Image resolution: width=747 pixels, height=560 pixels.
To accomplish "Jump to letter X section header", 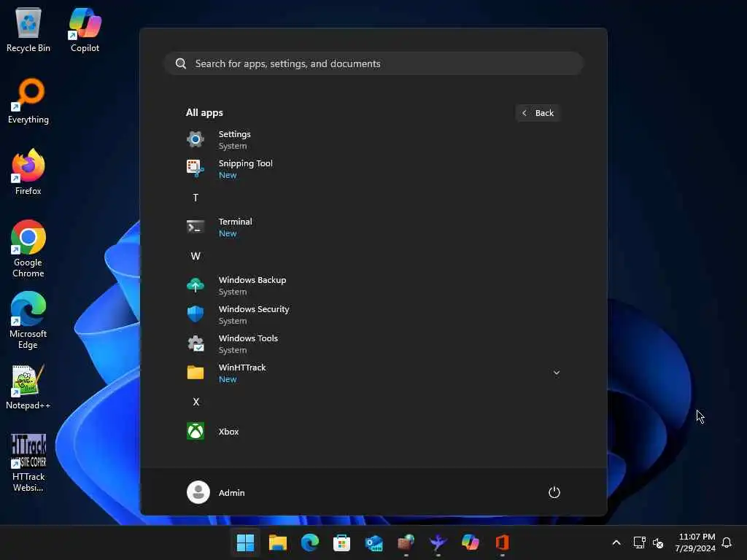I will (x=196, y=402).
